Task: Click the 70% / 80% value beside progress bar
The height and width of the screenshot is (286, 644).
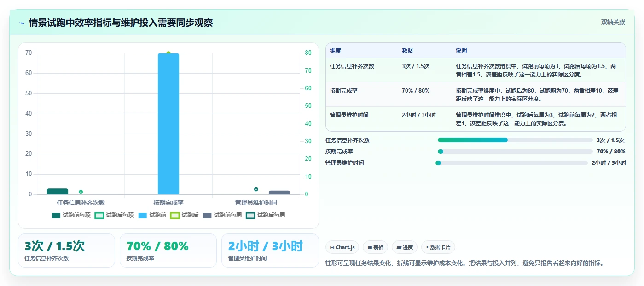Action: coord(611,152)
